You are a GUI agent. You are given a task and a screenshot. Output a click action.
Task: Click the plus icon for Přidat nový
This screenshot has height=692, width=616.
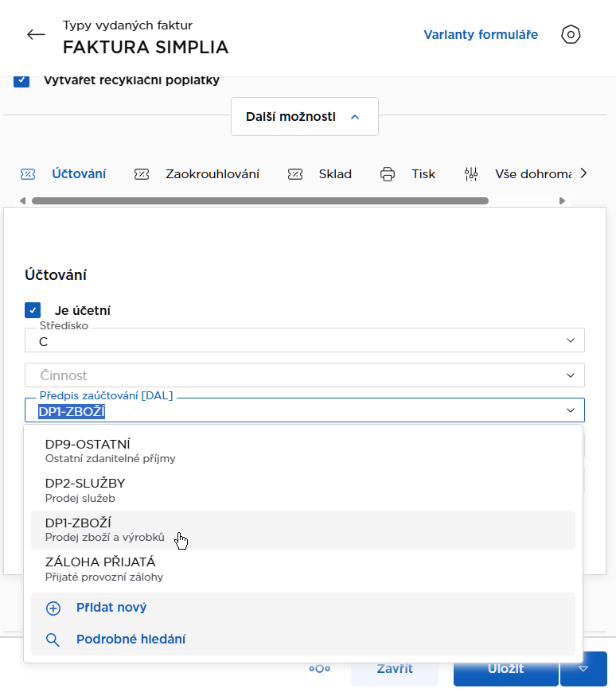(x=53, y=608)
